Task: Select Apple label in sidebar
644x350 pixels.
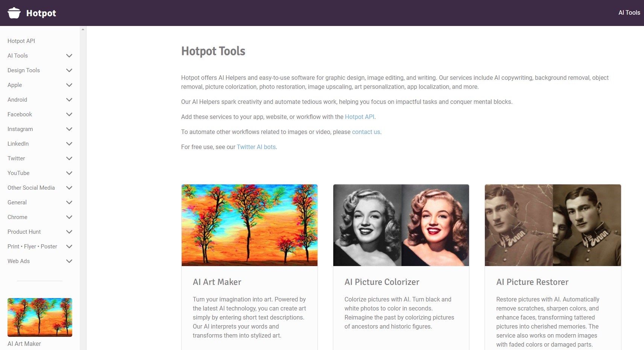Action: click(15, 85)
